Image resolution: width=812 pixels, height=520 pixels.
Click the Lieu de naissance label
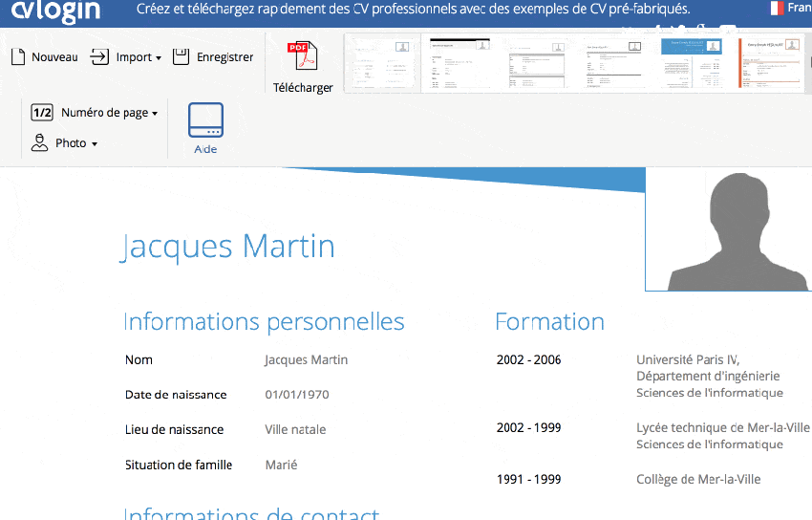point(174,429)
